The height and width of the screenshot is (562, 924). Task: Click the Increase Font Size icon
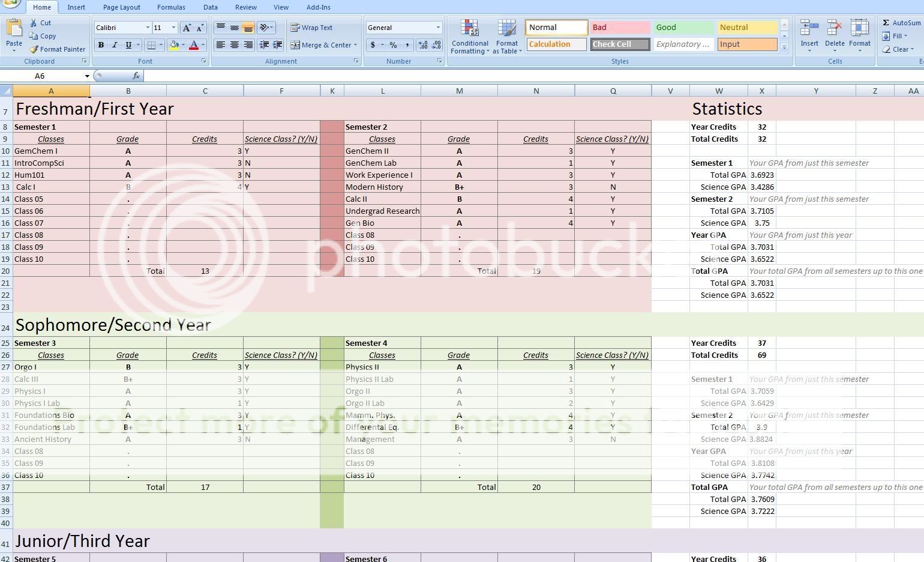(187, 28)
